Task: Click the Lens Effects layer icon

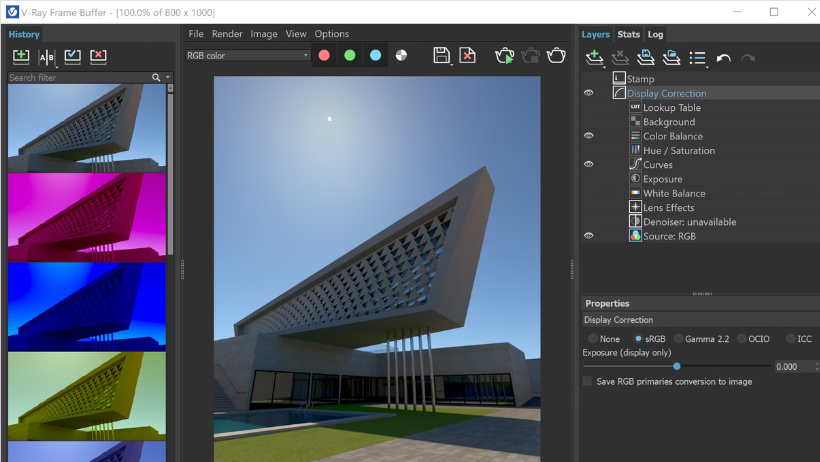Action: pyautogui.click(x=635, y=207)
